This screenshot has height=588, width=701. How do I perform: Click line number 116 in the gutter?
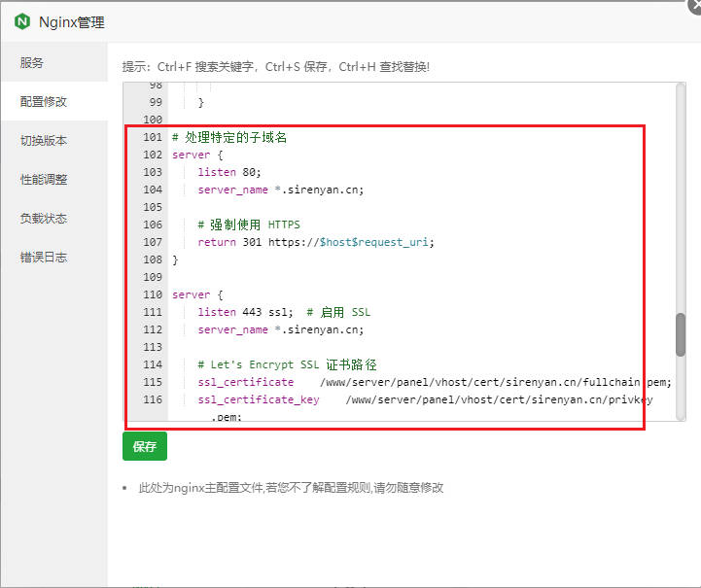click(x=153, y=399)
